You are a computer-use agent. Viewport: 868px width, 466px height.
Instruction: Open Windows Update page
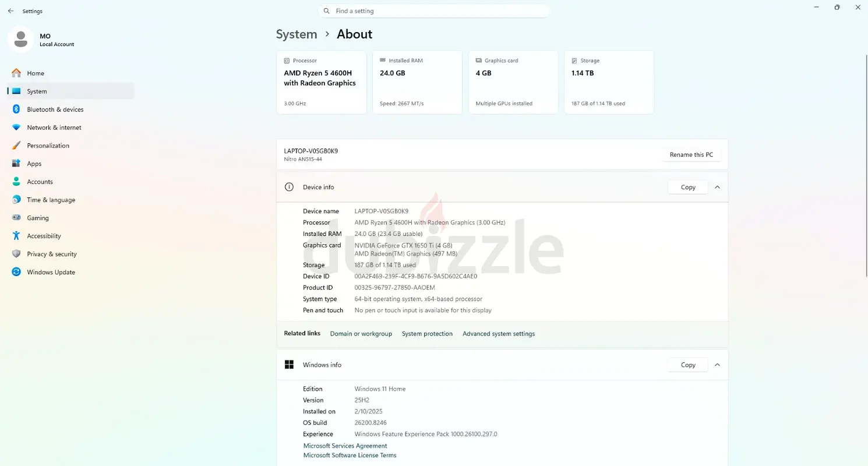coord(70,272)
